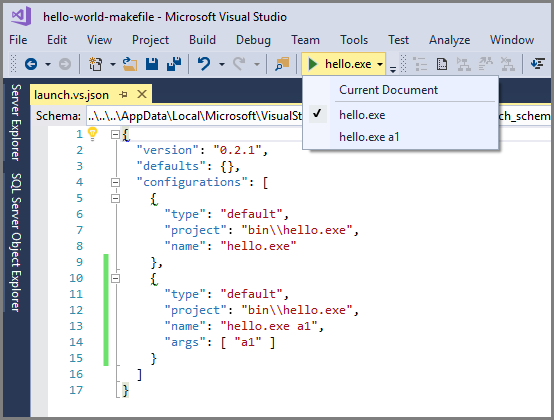554x420 pixels.
Task: Click the toolbar drag grip handle
Action: pyautogui.click(x=13, y=64)
